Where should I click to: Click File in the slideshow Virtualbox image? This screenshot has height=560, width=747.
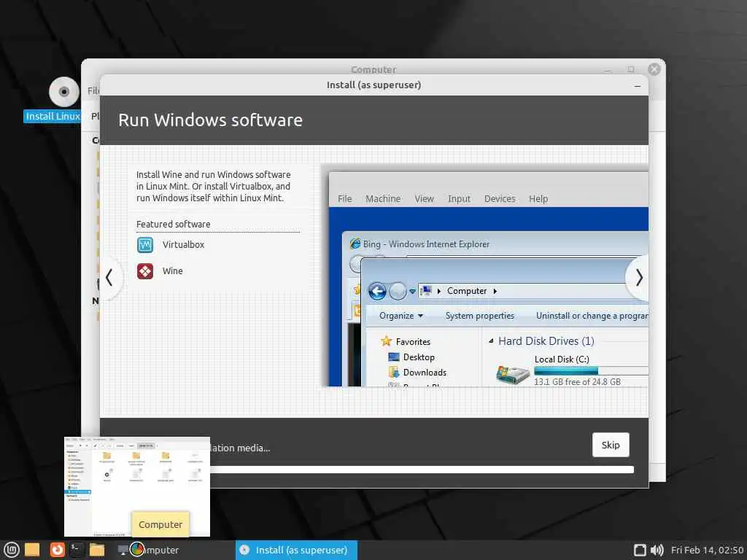345,198
